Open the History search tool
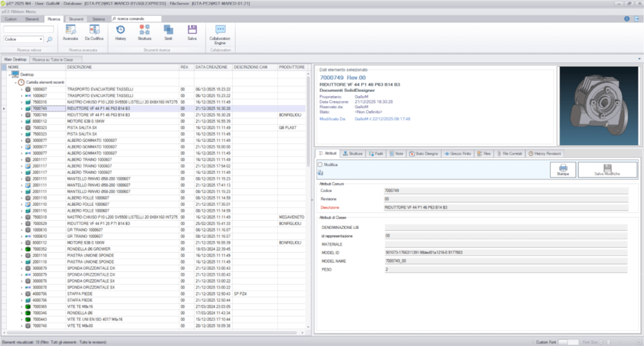This screenshot has height=346, width=644. (x=120, y=33)
